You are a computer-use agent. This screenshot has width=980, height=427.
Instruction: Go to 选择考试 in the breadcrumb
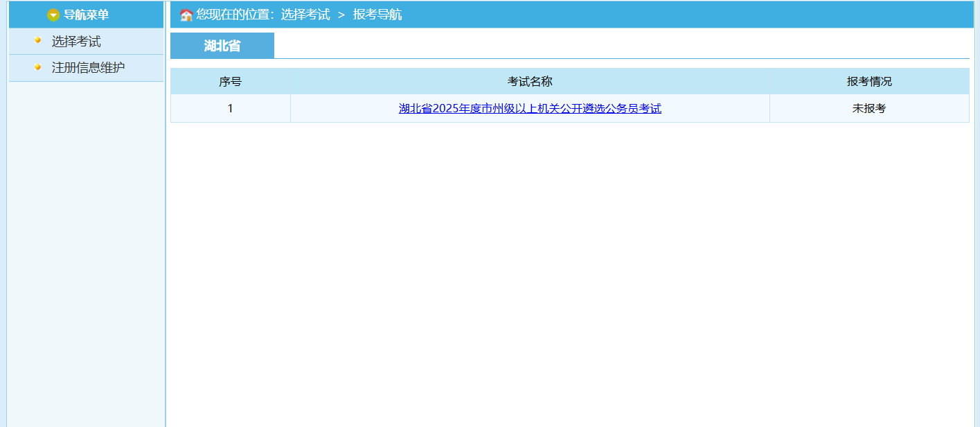tap(305, 15)
